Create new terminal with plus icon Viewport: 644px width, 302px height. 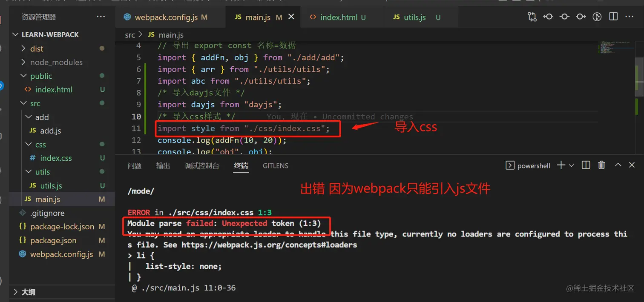561,165
